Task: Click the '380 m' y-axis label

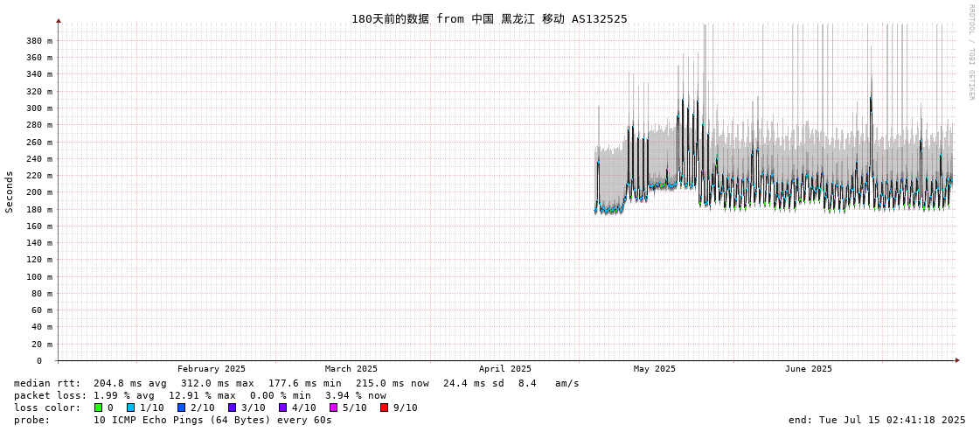Action: 40,40
